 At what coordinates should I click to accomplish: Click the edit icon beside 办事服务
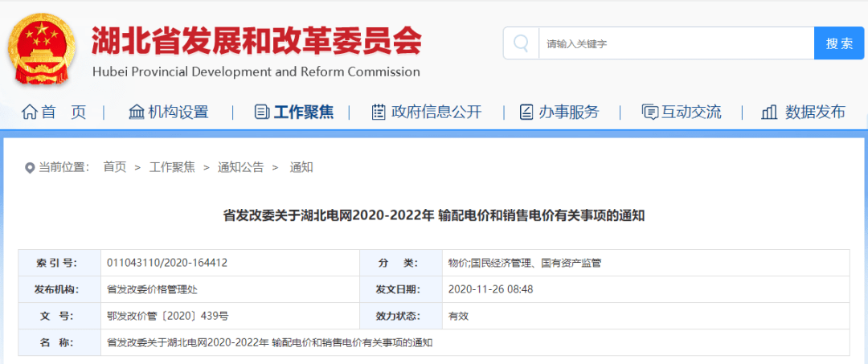526,112
